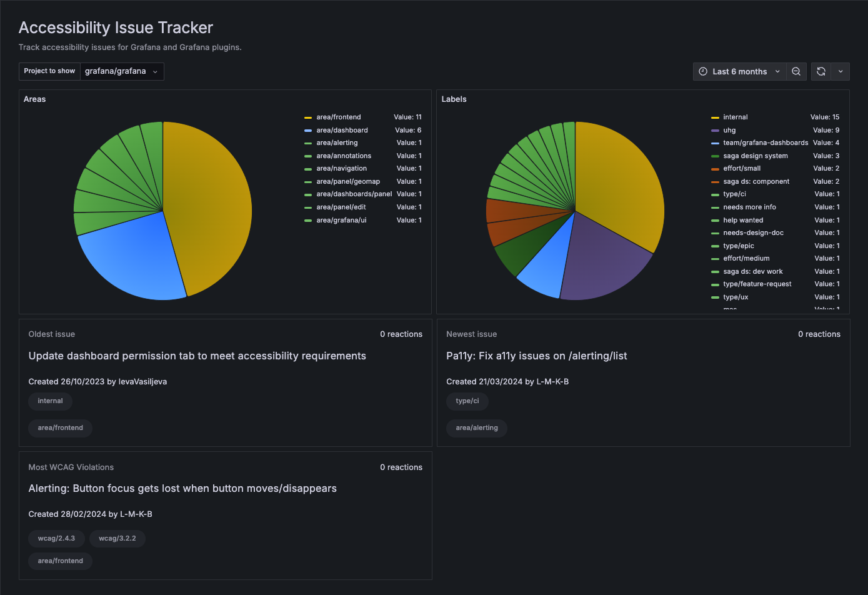This screenshot has height=595, width=868.
Task: Select needs more info legend entry
Action: 749,207
